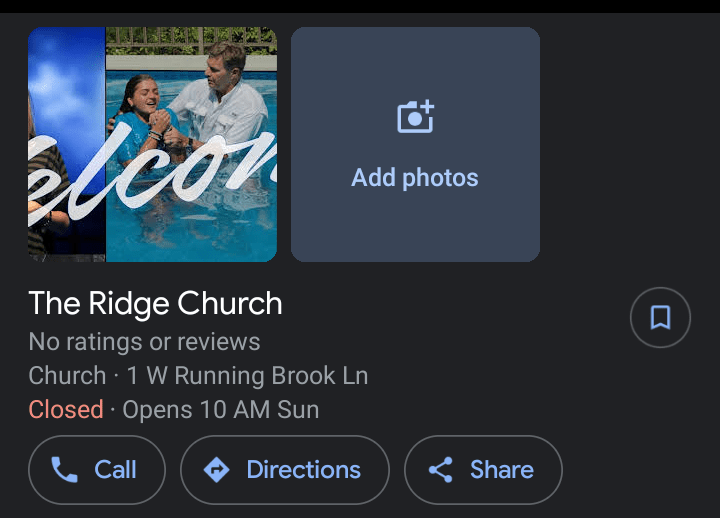Select the Church category label

click(x=67, y=376)
